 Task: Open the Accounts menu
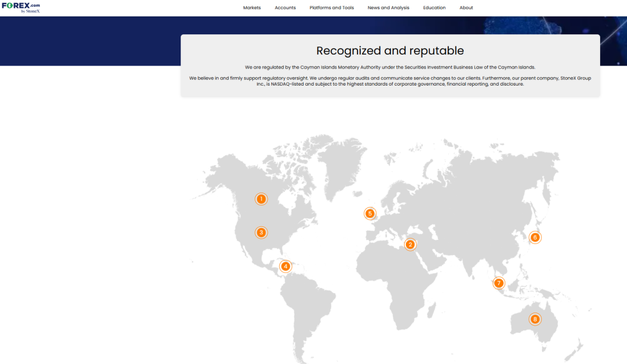click(285, 7)
